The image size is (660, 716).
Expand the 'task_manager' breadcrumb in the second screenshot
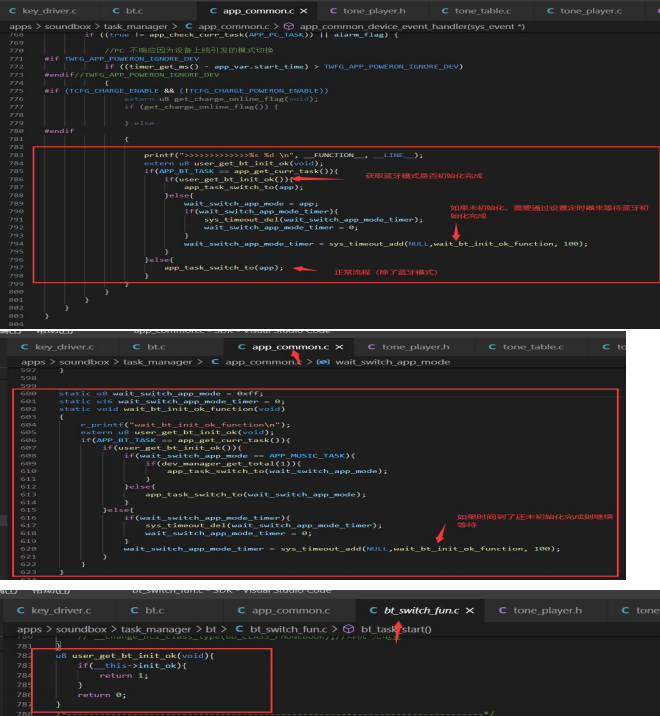[x=158, y=362]
